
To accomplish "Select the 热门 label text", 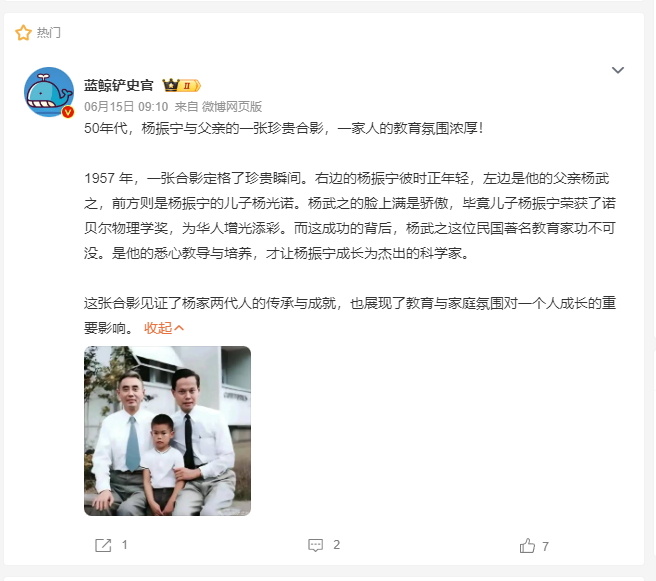I will point(49,33).
